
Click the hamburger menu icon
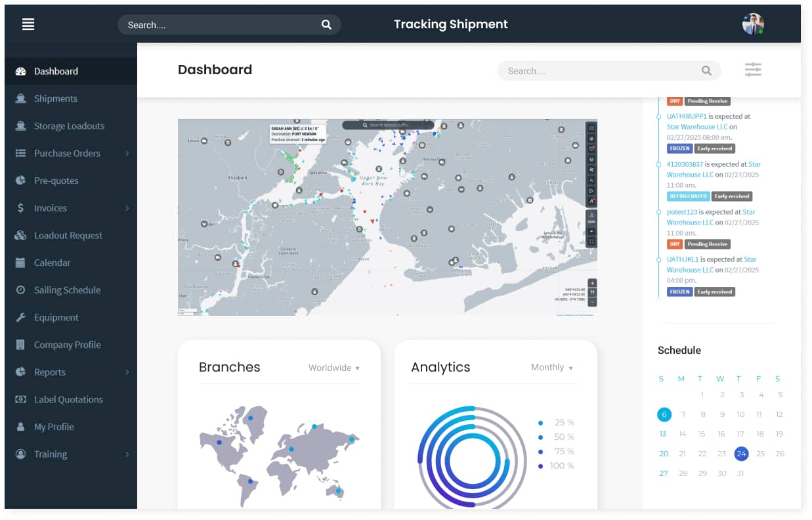[28, 24]
